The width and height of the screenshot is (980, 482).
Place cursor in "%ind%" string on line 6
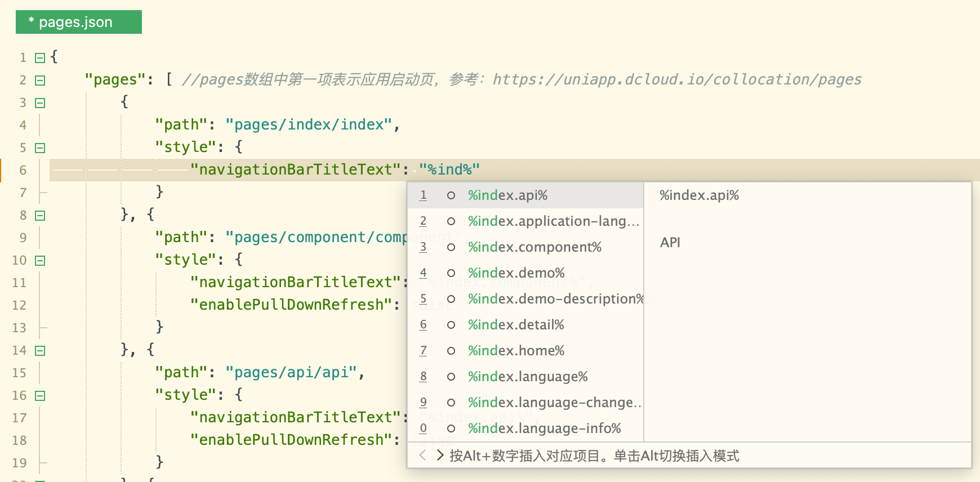click(x=449, y=169)
